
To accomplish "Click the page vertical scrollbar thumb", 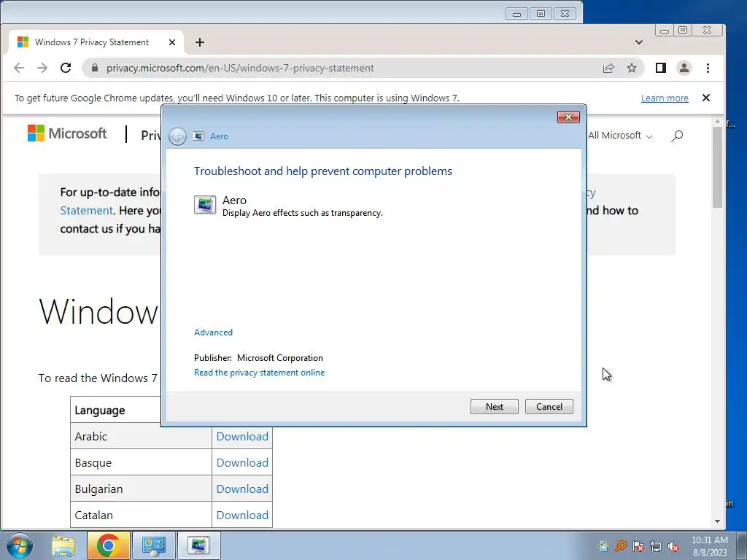I will (718, 167).
